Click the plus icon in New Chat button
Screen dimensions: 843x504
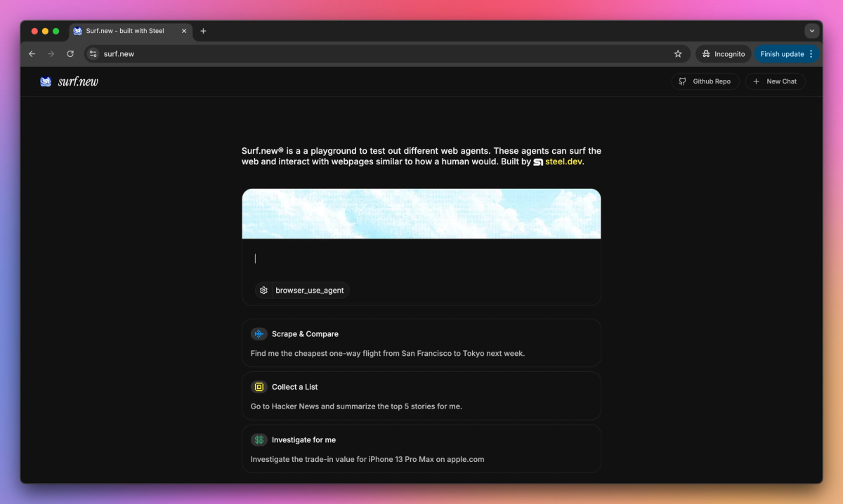point(756,81)
